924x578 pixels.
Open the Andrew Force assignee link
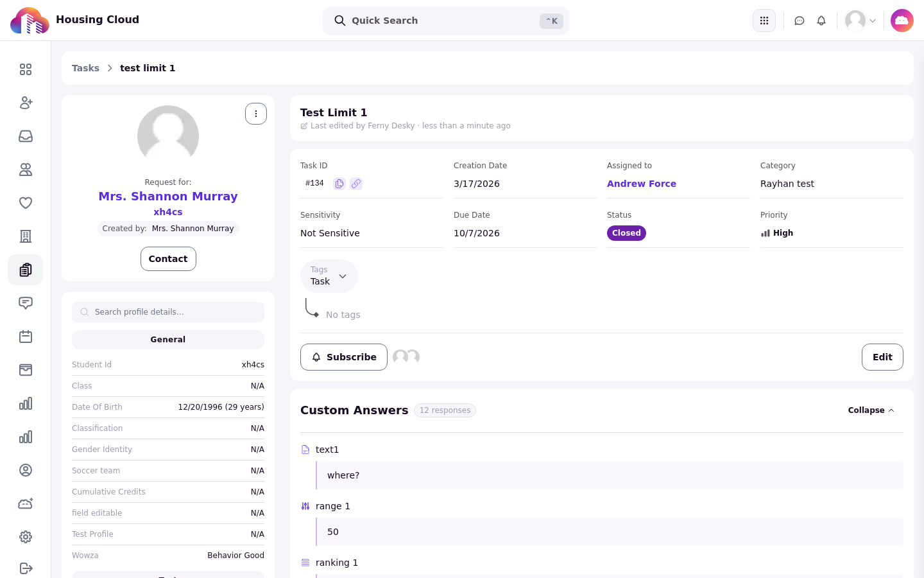pyautogui.click(x=642, y=184)
